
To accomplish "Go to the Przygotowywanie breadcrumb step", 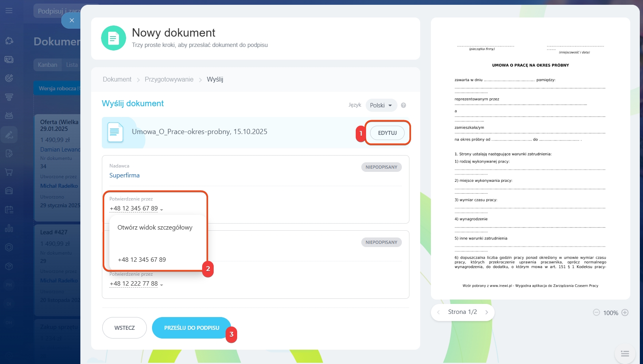I will [x=169, y=80].
